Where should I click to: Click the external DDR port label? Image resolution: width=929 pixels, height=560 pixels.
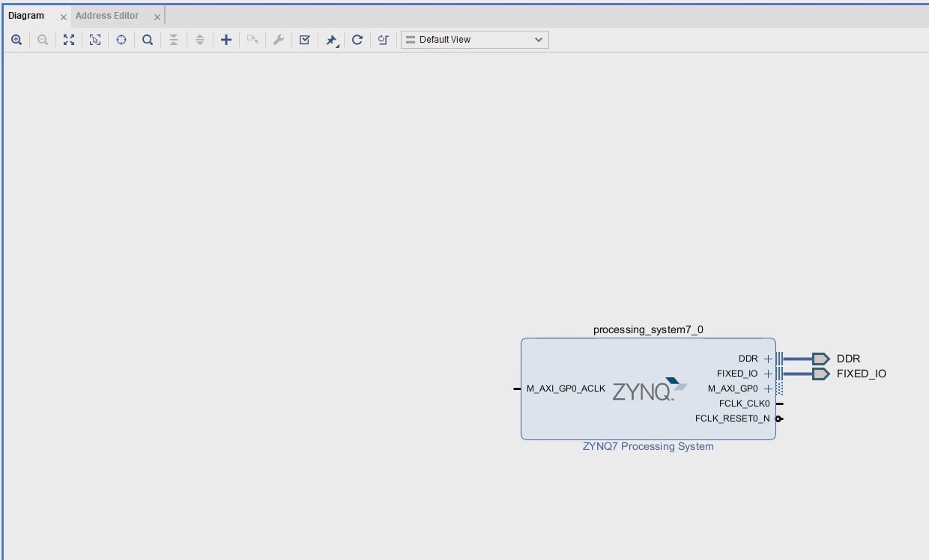click(848, 359)
